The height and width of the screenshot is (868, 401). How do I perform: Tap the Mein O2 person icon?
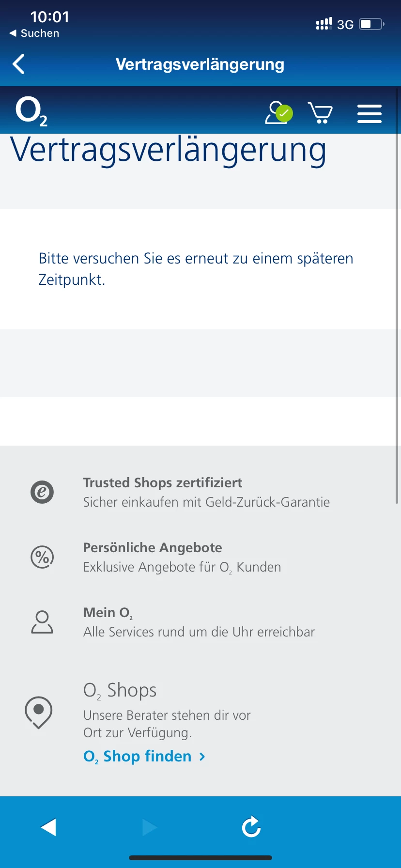(x=42, y=622)
